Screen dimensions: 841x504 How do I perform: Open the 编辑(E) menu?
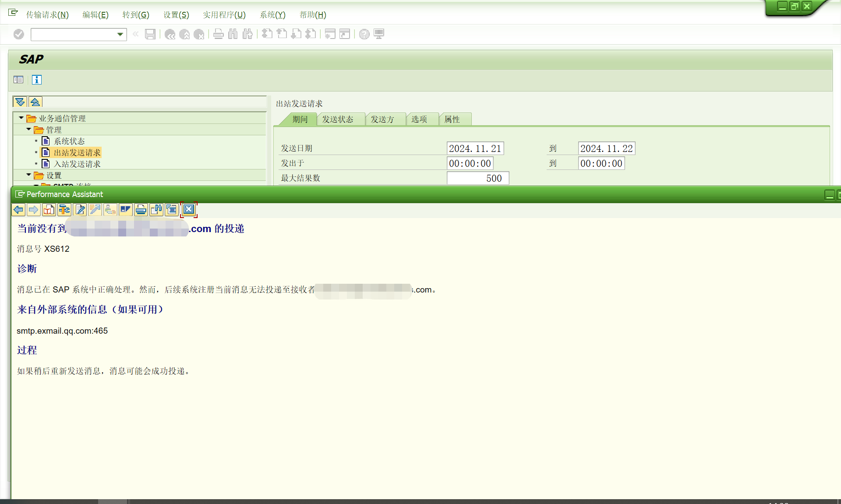95,15
